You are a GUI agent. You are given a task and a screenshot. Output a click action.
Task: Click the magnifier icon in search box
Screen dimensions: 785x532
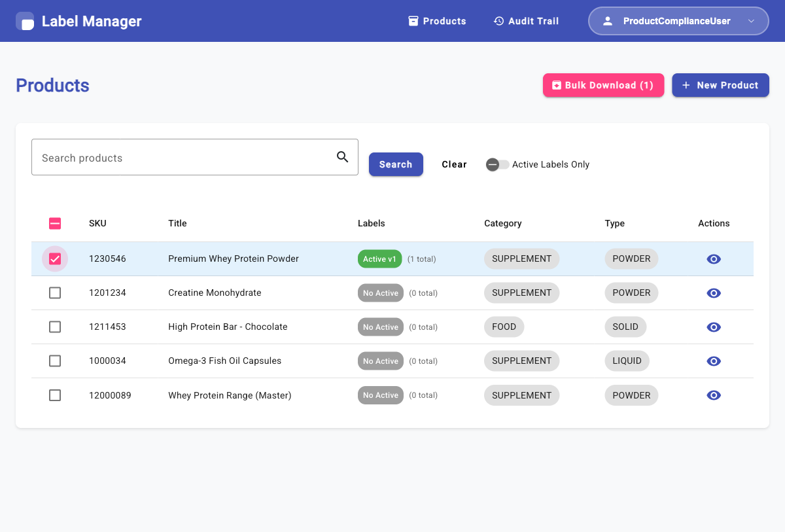[x=342, y=157]
